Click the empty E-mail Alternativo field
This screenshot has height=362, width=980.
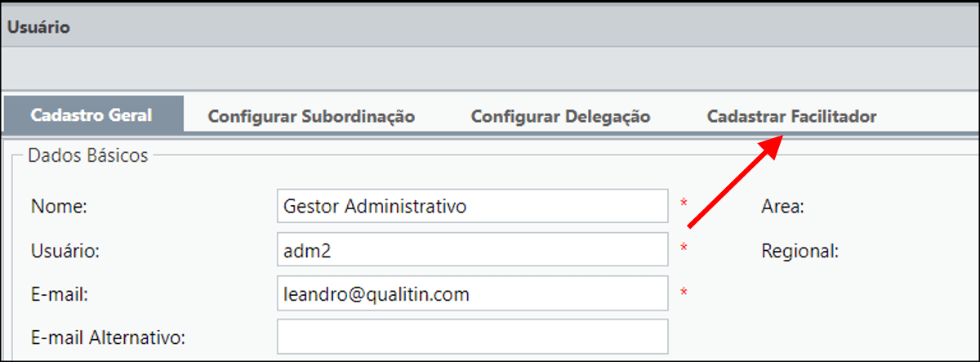tap(473, 337)
